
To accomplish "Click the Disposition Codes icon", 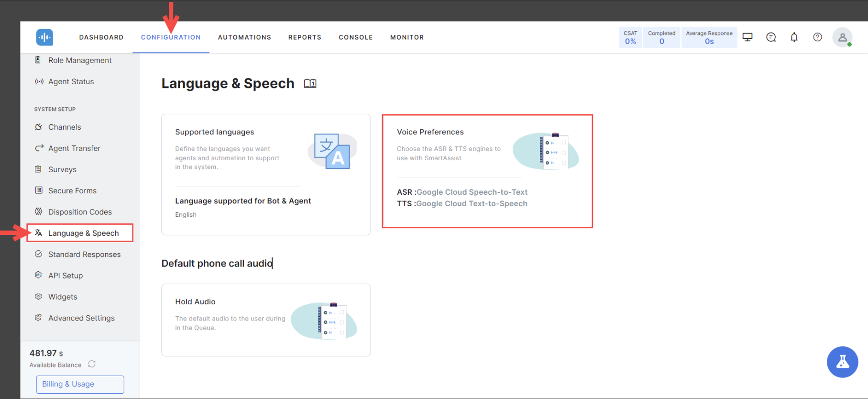I will pyautogui.click(x=38, y=211).
